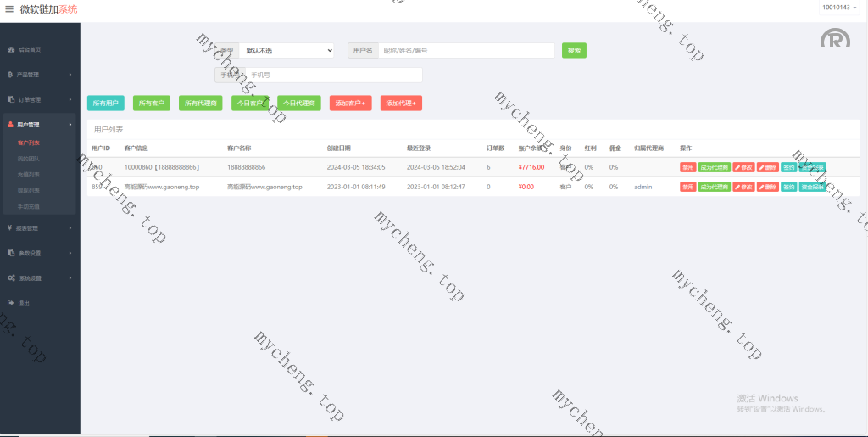Click the 添加客户+ button
868x437 pixels.
(x=351, y=103)
